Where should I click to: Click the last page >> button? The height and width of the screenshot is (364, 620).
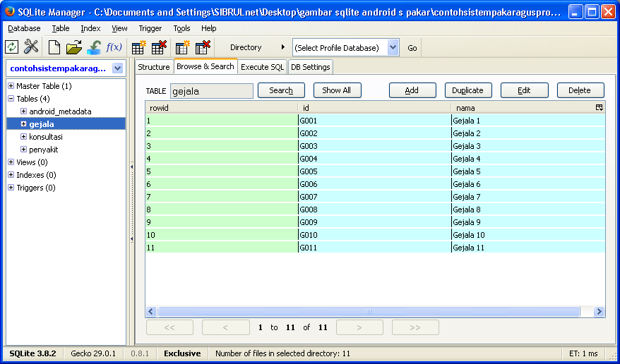(x=415, y=327)
